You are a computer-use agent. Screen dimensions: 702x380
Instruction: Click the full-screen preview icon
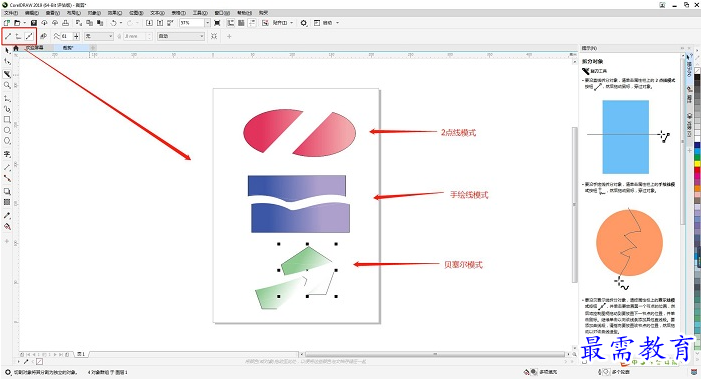(x=217, y=23)
